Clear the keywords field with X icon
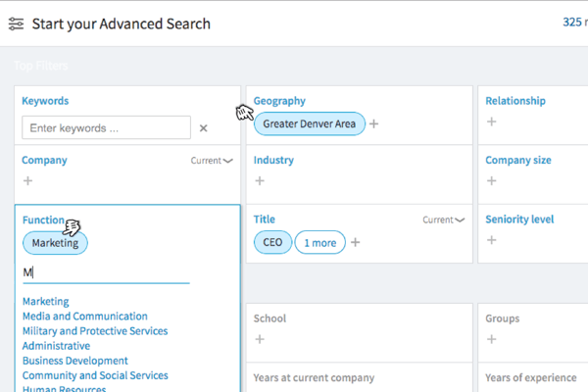 point(204,128)
